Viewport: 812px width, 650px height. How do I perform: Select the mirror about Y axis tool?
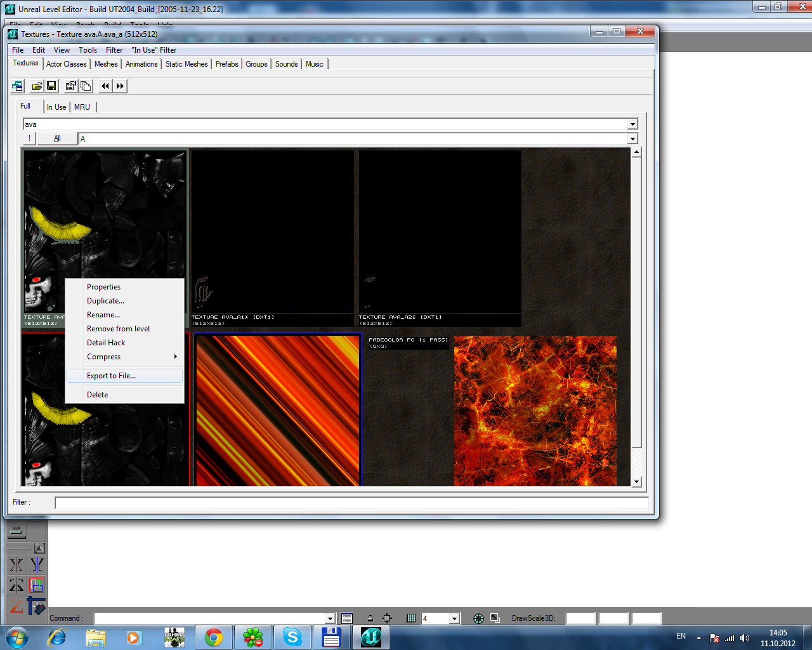coord(37,564)
